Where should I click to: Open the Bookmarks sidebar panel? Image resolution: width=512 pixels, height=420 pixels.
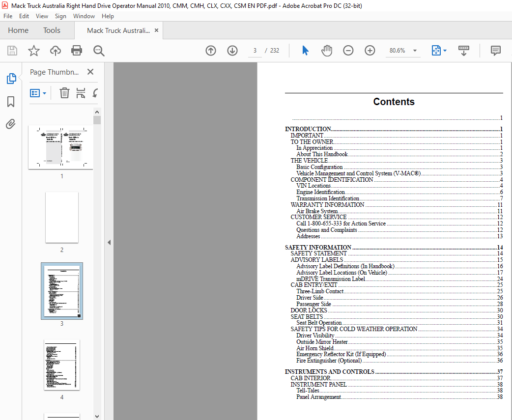click(11, 102)
